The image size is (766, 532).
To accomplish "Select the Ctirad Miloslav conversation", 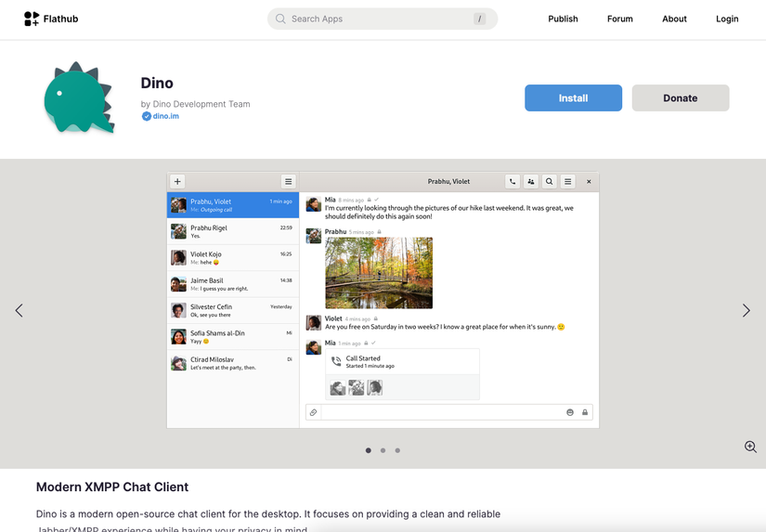I will point(233,363).
